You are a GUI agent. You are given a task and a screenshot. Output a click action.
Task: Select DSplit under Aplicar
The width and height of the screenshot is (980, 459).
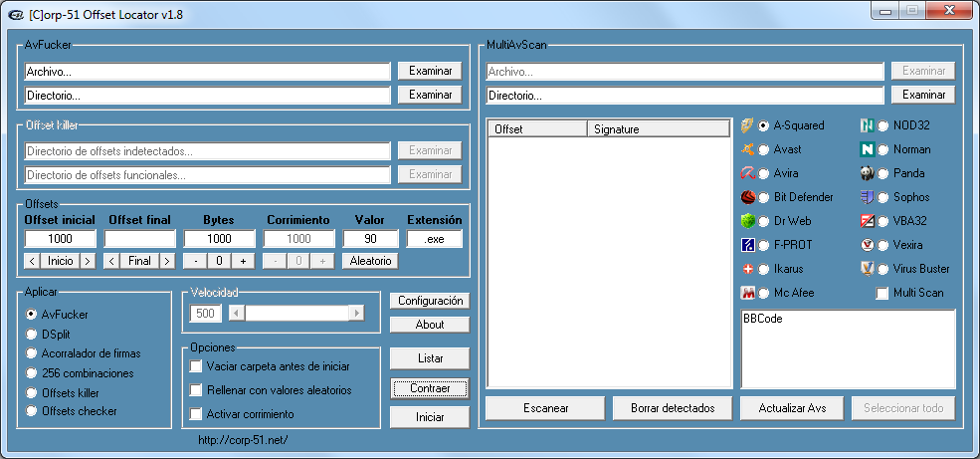(31, 334)
